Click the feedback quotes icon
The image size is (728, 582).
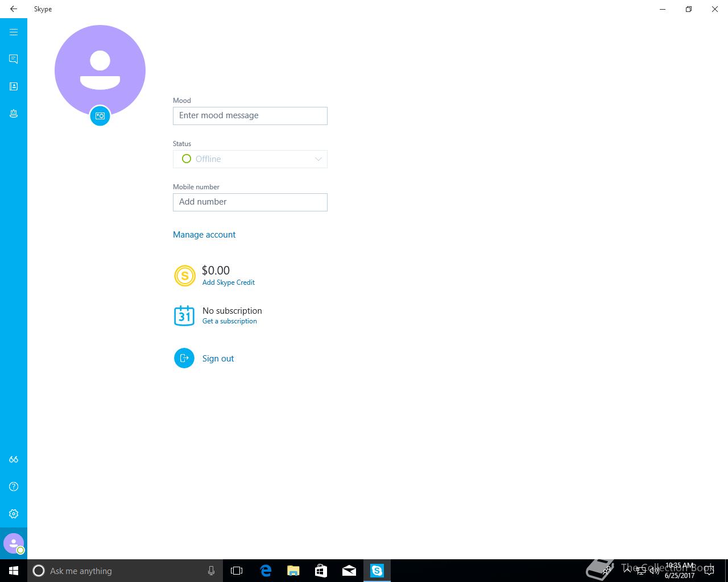click(14, 459)
